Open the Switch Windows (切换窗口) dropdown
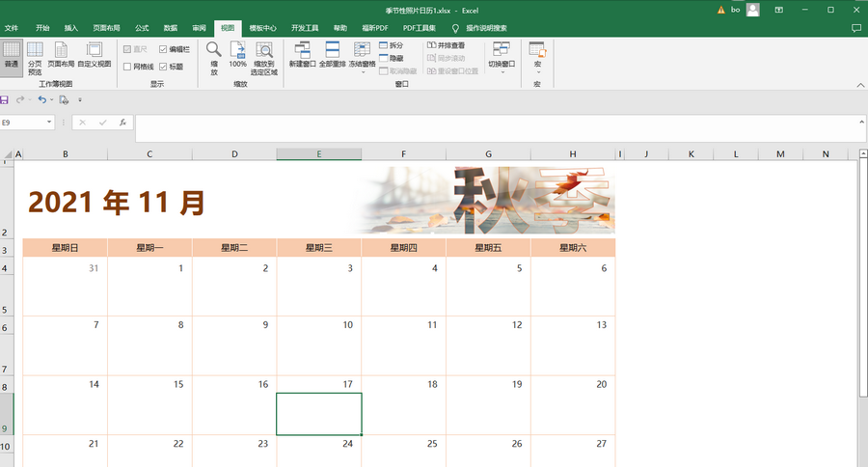 coord(502,57)
